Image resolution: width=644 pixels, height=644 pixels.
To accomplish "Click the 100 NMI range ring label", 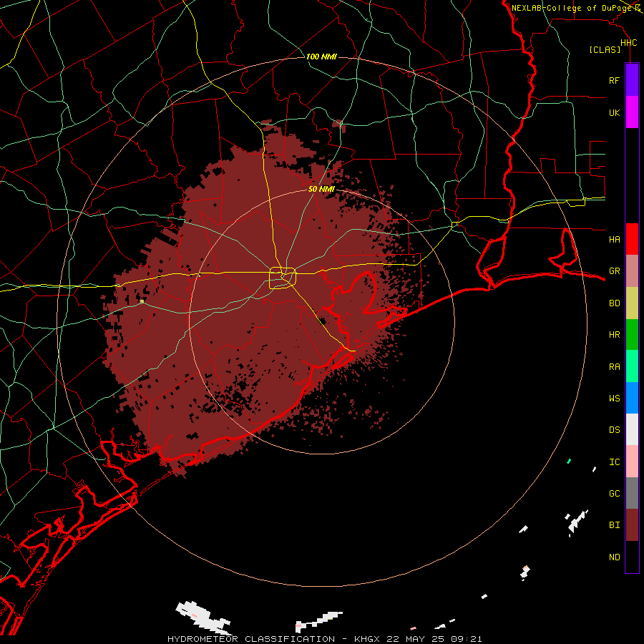I will 321,57.
